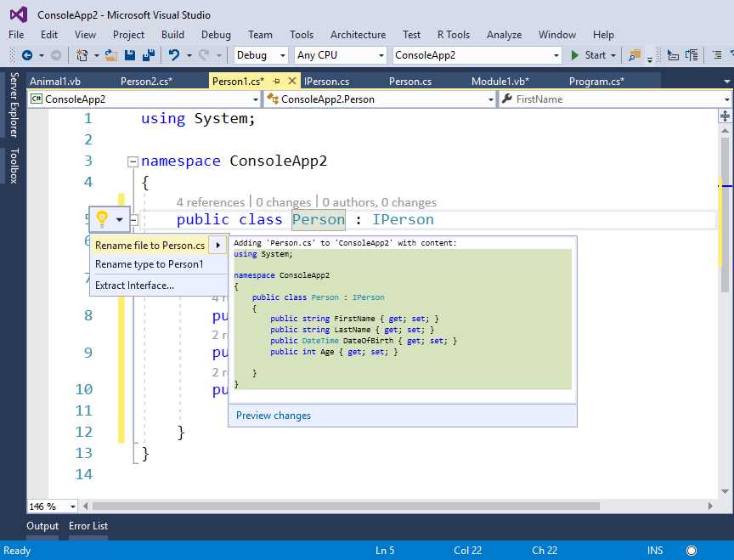Open the Build menu
This screenshot has height=560, width=734.
[172, 35]
